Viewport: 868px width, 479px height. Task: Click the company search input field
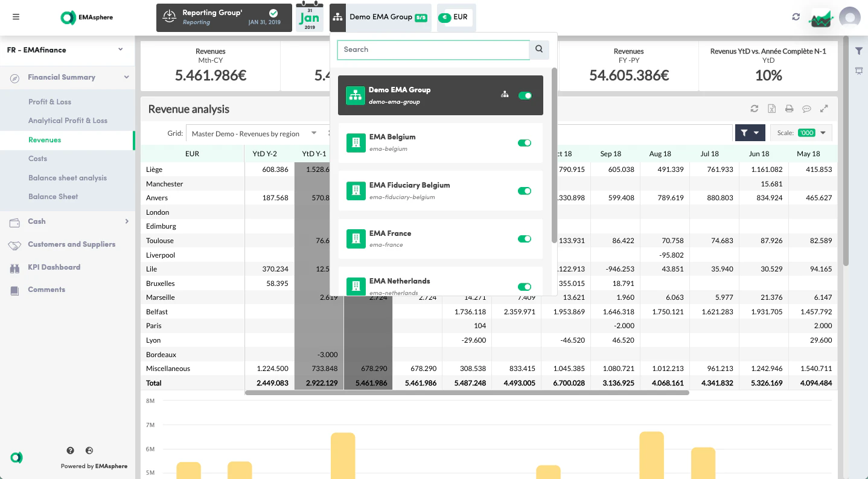[433, 49]
